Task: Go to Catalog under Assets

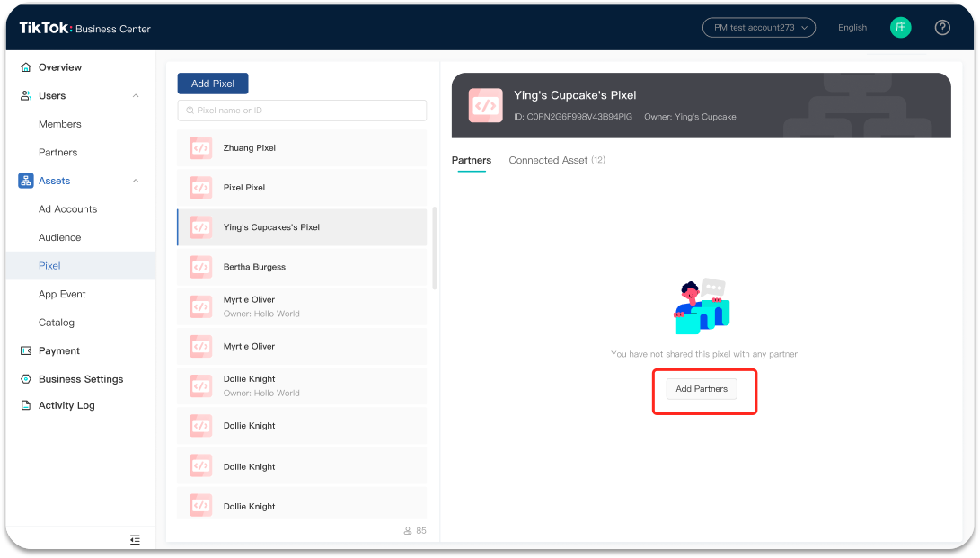Action: click(x=57, y=323)
